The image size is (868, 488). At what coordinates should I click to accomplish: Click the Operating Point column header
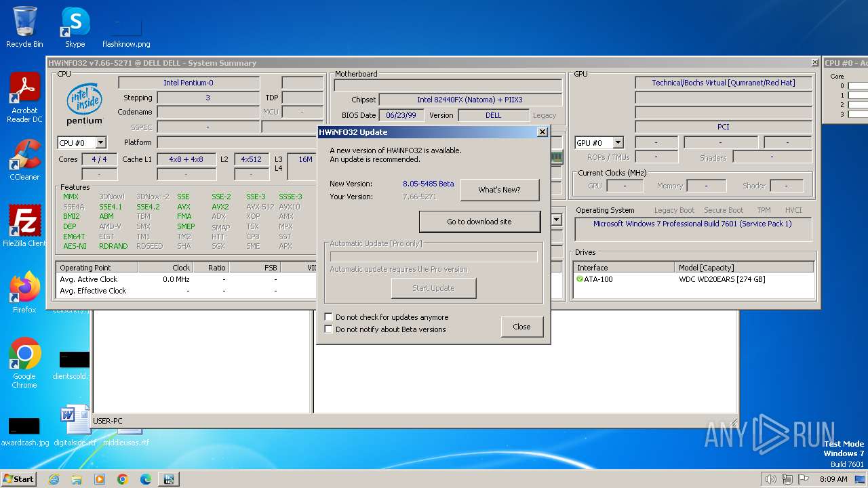coord(97,268)
